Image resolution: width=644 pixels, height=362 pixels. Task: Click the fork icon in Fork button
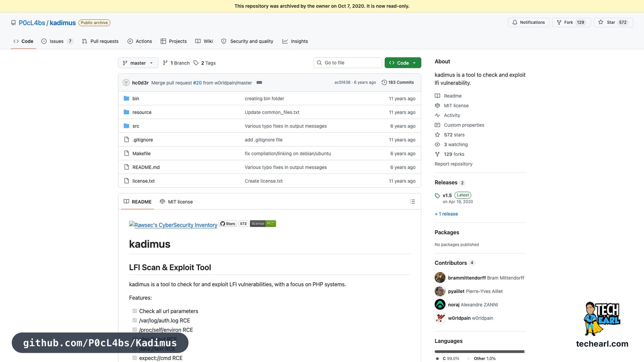[559, 23]
